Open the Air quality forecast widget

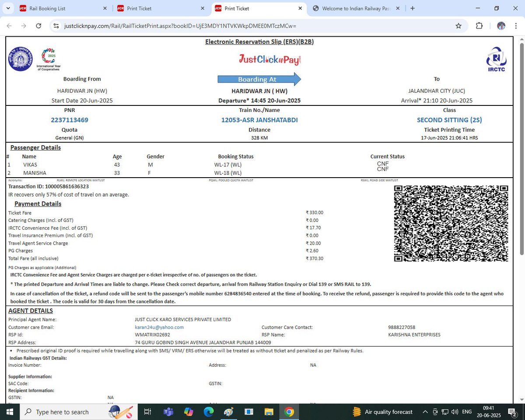tap(383, 412)
